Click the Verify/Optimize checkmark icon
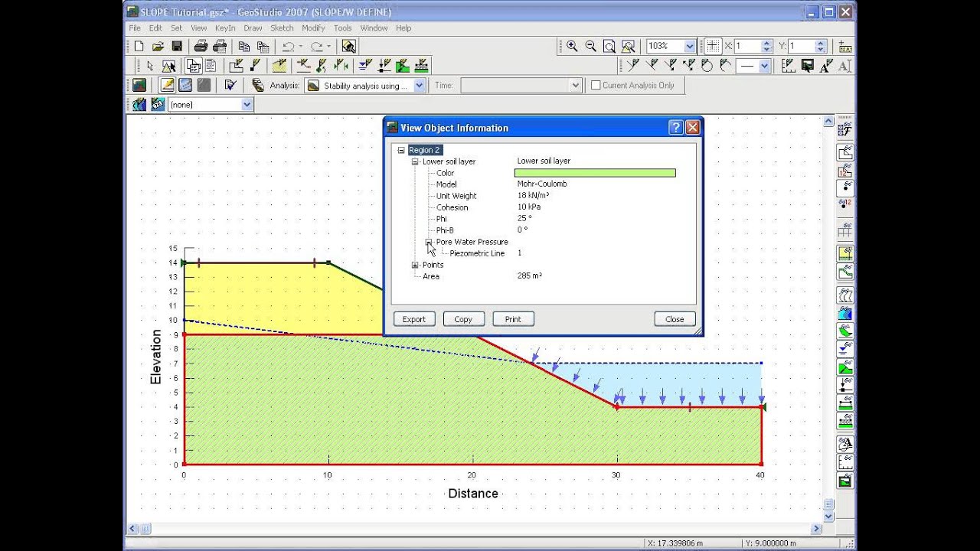Image resolution: width=980 pixels, height=551 pixels. pyautogui.click(x=229, y=86)
